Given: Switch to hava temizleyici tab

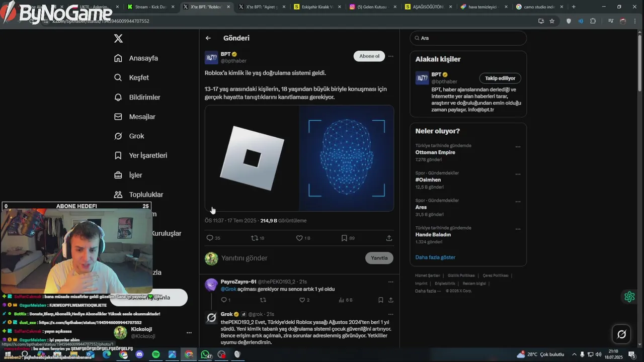Looking at the screenshot, I should click(483, 7).
